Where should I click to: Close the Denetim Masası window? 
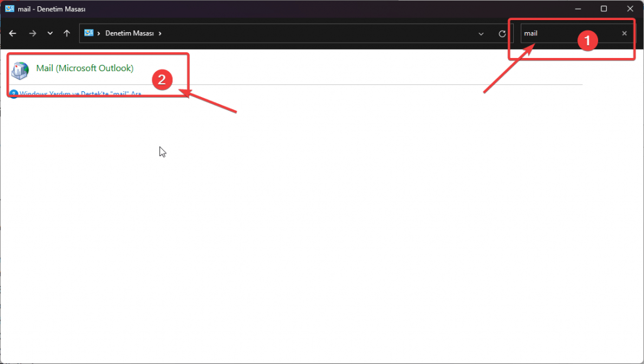point(630,9)
